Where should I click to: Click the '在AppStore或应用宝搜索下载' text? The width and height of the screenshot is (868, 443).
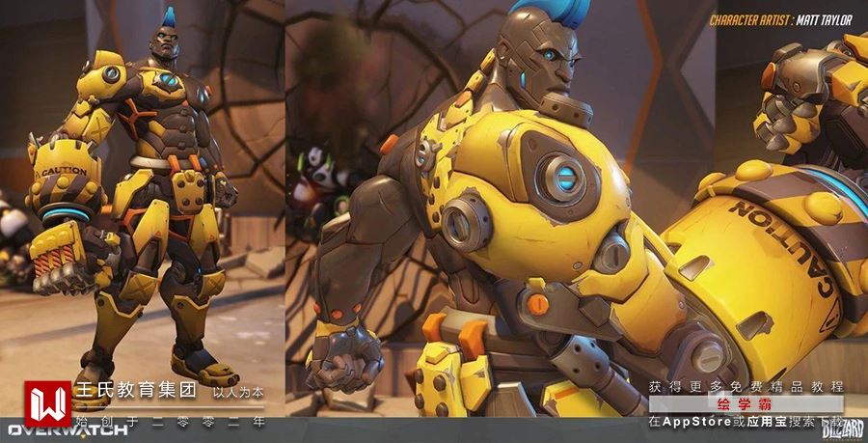(746, 422)
